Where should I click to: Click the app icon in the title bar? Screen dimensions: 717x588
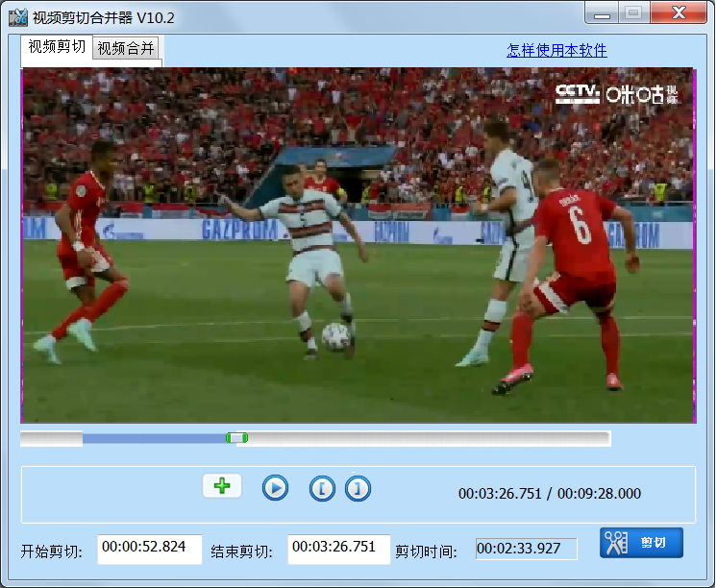click(x=18, y=17)
